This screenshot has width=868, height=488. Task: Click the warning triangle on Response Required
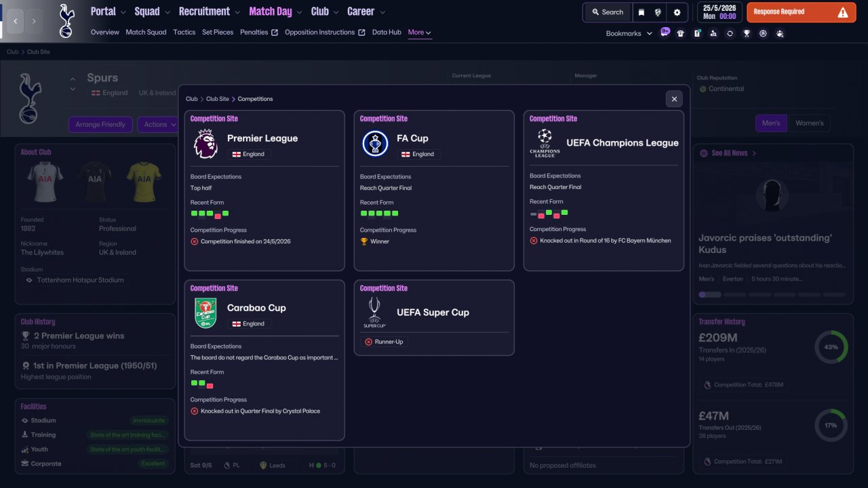tap(843, 12)
